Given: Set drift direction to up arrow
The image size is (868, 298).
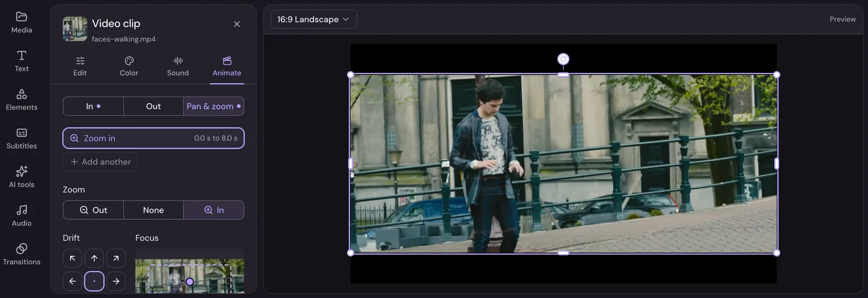Looking at the screenshot, I should point(94,258).
